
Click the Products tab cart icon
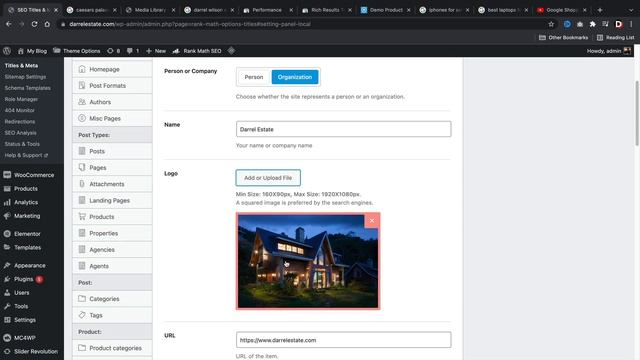82,216
